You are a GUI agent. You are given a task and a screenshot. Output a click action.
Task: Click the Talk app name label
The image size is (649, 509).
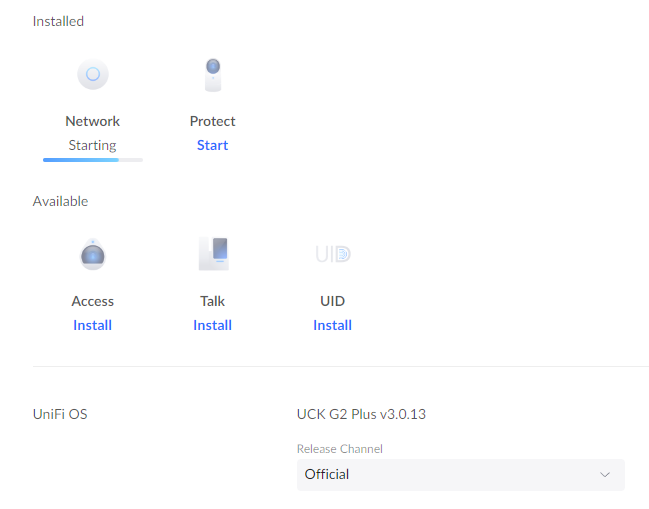click(x=212, y=301)
